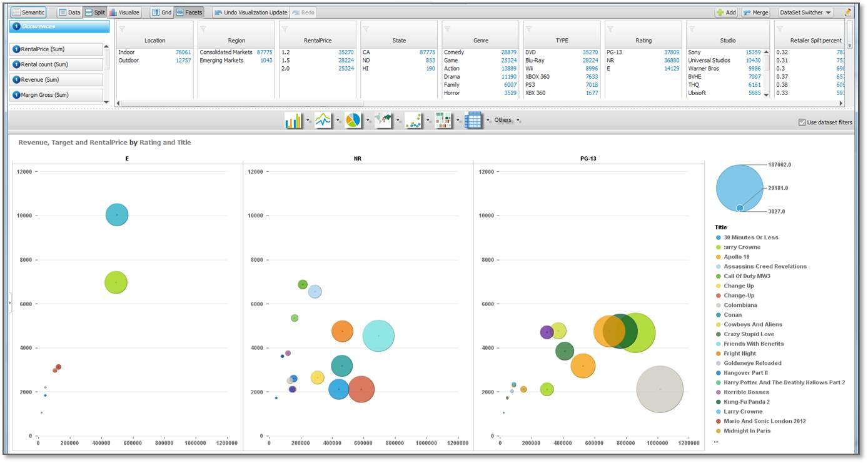Screen dimensions: 868x463
Task: Open the table chart type dropdown arrow
Action: (488, 121)
